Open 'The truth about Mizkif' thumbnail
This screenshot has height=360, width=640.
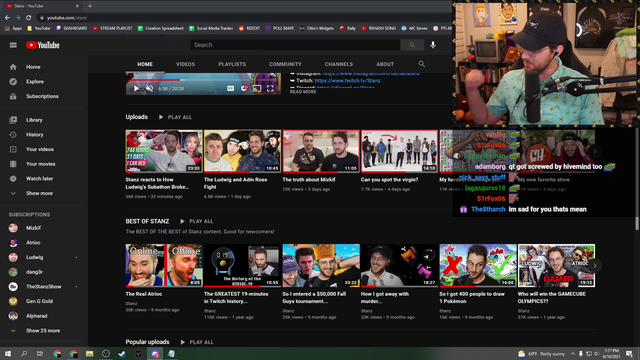point(321,151)
